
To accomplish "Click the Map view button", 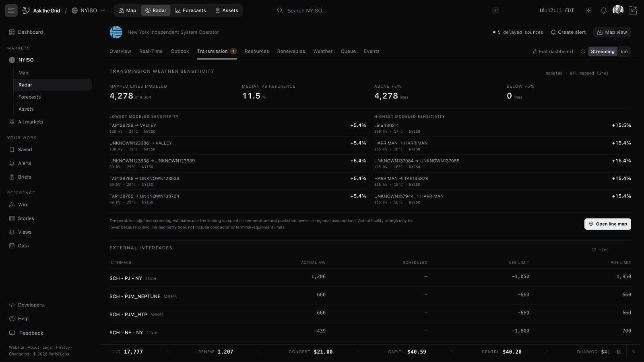I will tap(612, 32).
